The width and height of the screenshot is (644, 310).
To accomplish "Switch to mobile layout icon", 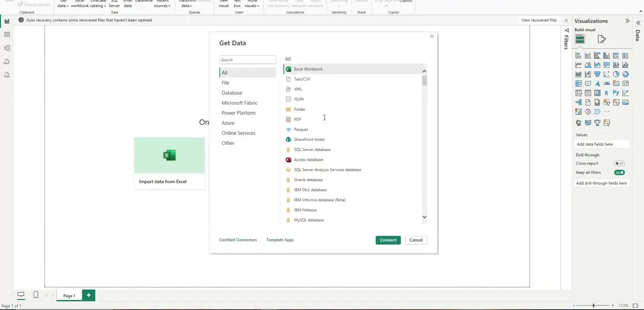I will click(36, 295).
